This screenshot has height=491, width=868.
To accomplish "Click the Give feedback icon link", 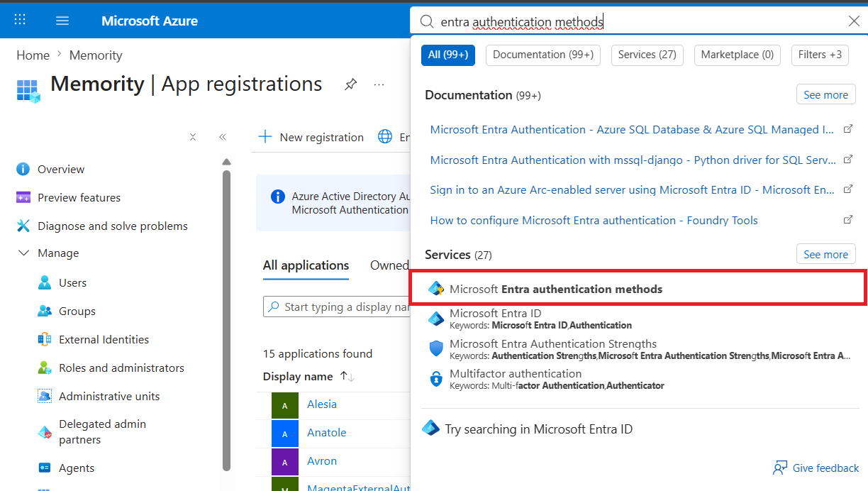I will (816, 468).
